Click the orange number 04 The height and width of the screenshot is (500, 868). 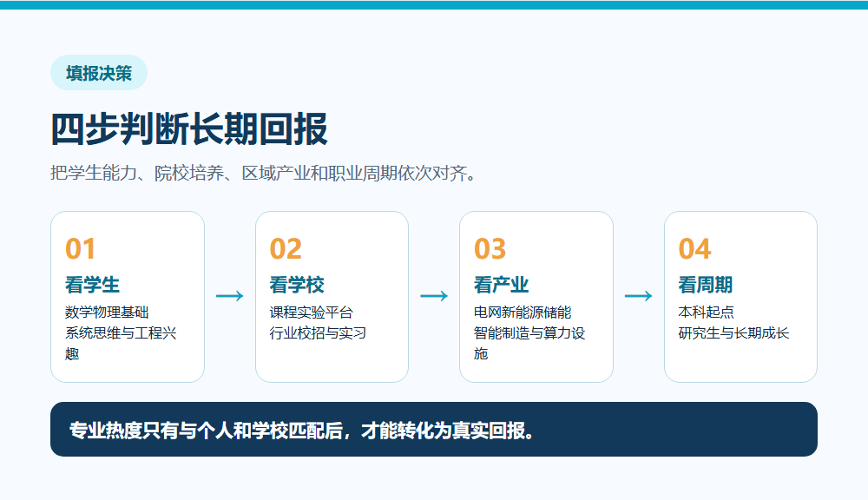pos(694,248)
